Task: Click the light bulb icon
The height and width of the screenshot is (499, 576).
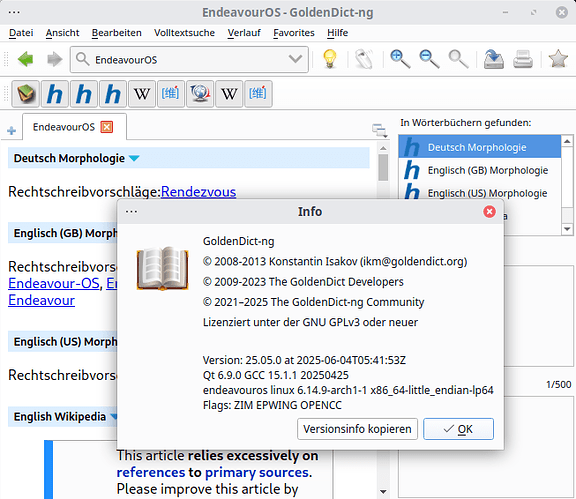Action: tap(330, 59)
